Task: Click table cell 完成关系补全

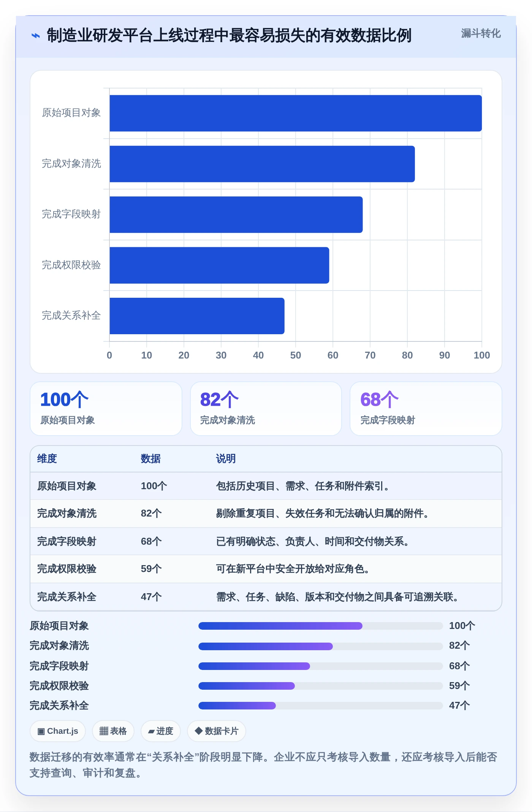Action: pyautogui.click(x=67, y=597)
